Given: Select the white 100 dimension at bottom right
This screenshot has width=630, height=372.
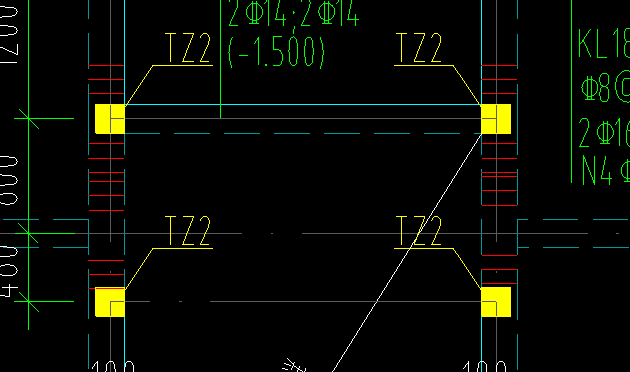Looking at the screenshot, I should tap(485, 366).
